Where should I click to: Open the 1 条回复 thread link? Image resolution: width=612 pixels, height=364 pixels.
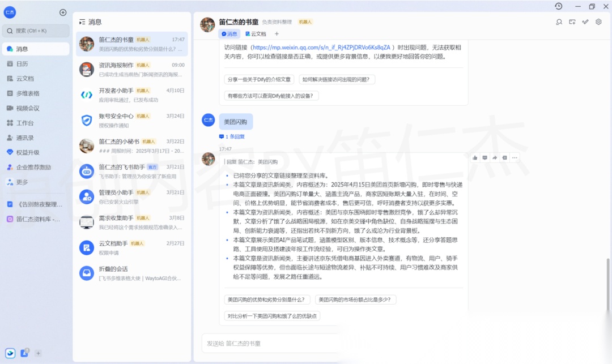tap(232, 137)
